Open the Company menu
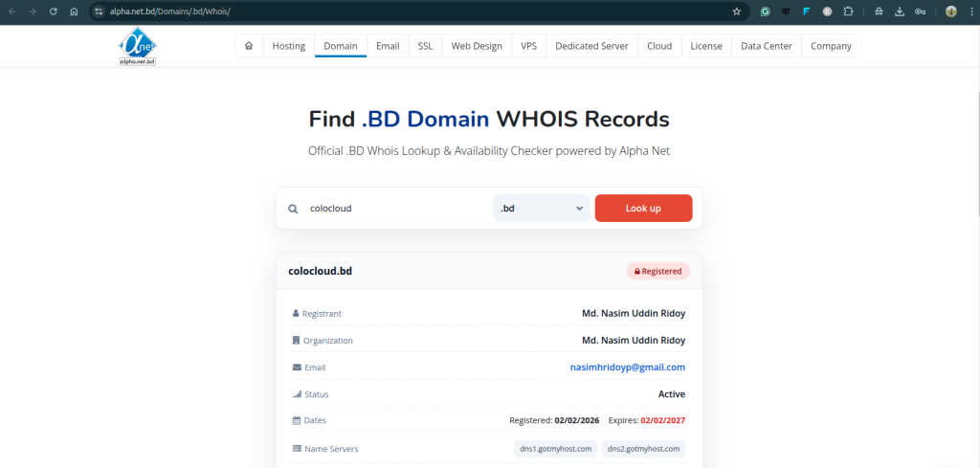The width and height of the screenshot is (980, 468). (832, 46)
